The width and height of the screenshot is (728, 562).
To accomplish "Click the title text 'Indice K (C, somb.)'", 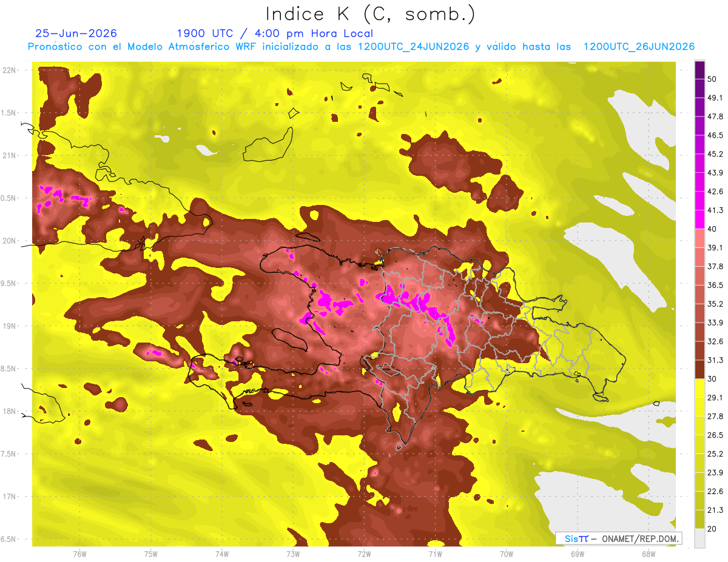I will 371,14.
